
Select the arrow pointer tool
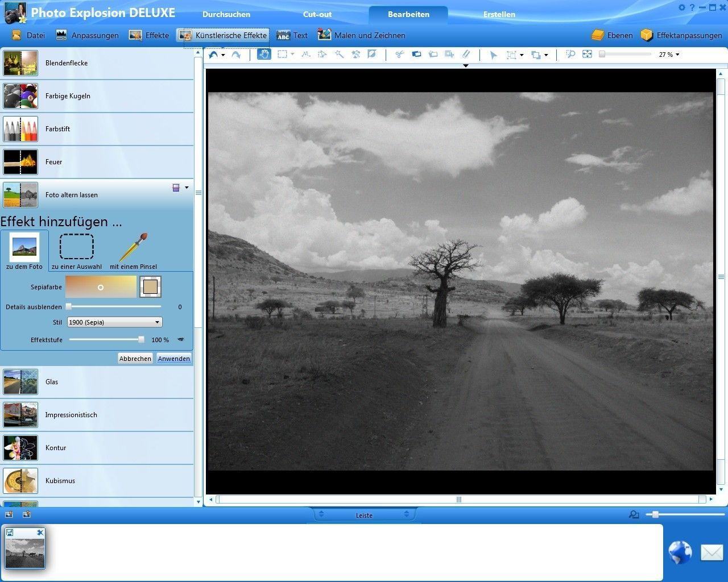(493, 55)
